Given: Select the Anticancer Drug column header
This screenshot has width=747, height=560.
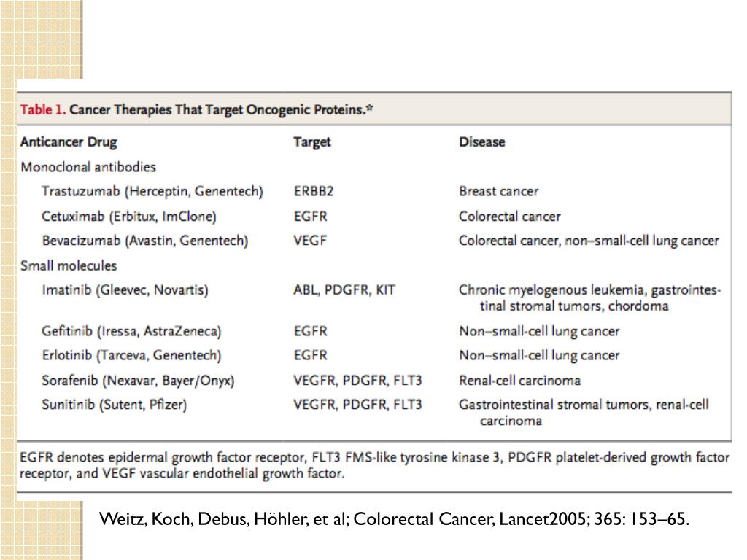Looking at the screenshot, I should pyautogui.click(x=69, y=142).
